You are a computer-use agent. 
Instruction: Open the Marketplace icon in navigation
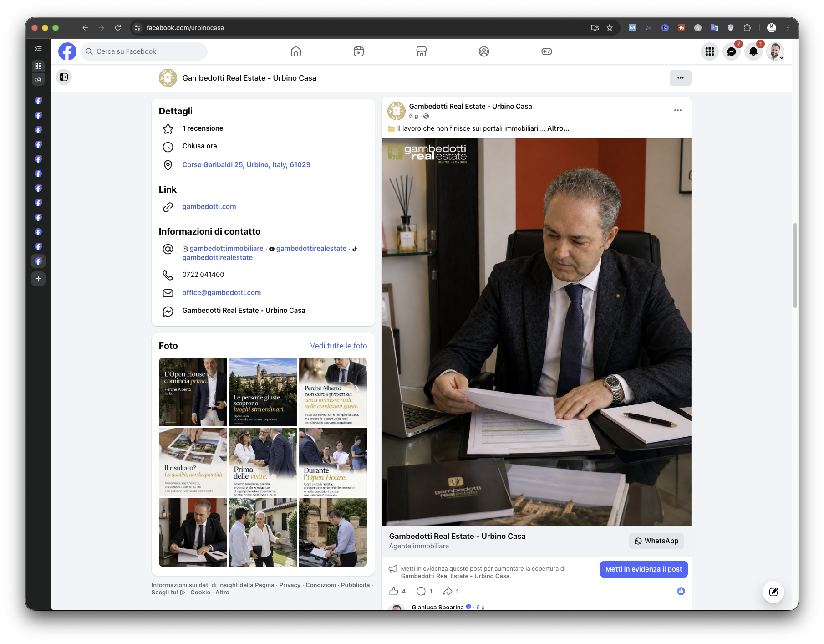point(422,51)
